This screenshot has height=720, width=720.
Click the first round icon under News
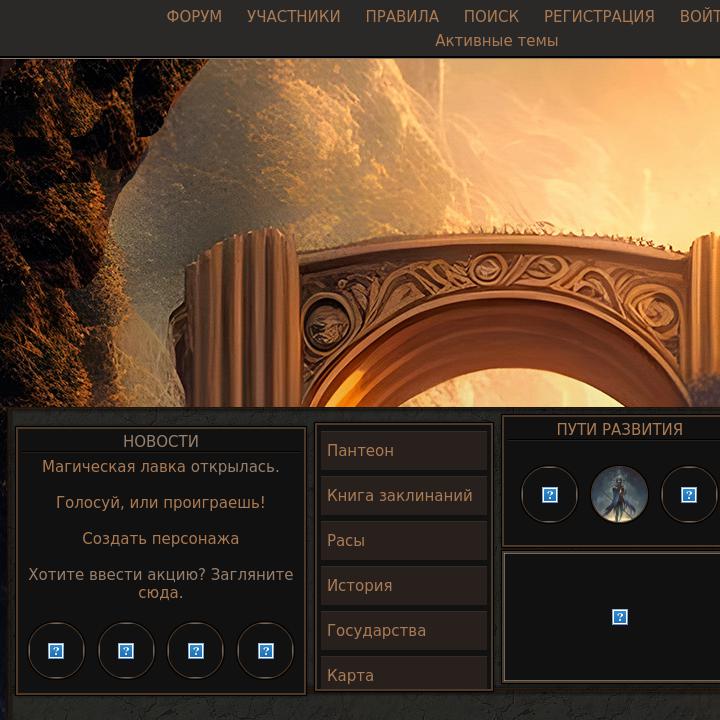56,651
